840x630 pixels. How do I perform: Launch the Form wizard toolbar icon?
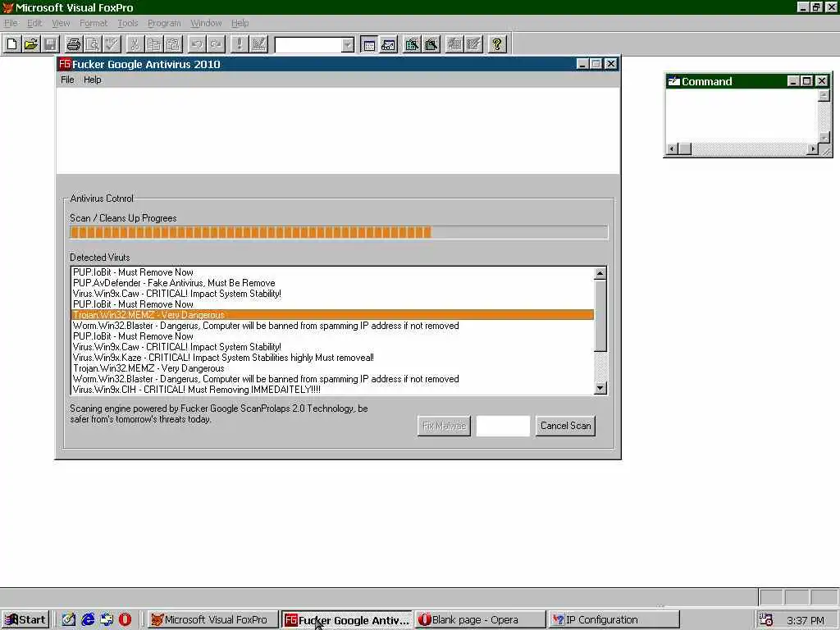(x=412, y=44)
